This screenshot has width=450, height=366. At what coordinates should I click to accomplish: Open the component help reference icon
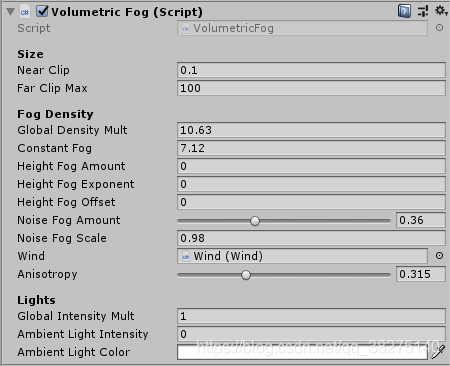pos(404,11)
